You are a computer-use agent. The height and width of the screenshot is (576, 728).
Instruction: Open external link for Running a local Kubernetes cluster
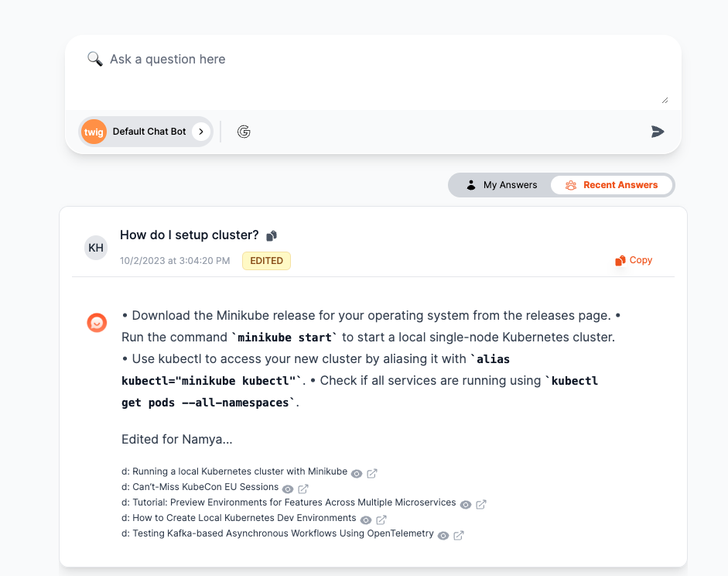tap(372, 473)
